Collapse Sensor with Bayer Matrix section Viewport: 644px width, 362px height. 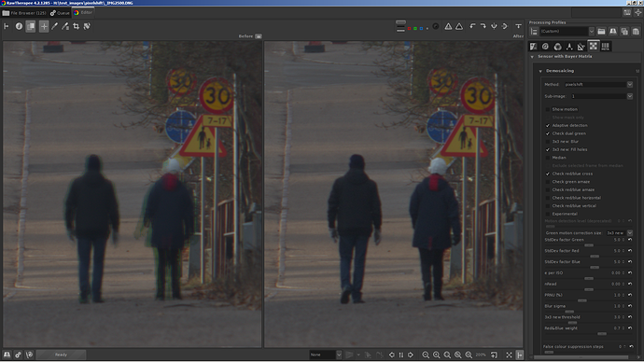point(533,57)
